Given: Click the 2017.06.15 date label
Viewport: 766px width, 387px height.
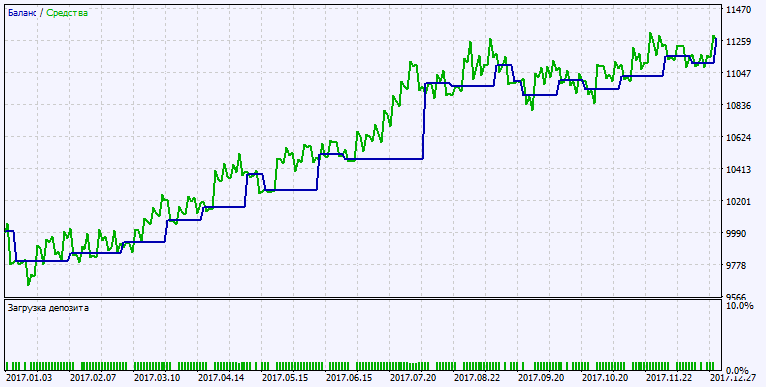Looking at the screenshot, I should coord(349,378).
